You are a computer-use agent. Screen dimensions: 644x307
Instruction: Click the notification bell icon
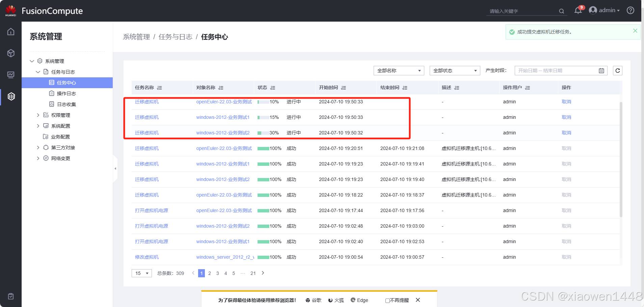point(578,11)
